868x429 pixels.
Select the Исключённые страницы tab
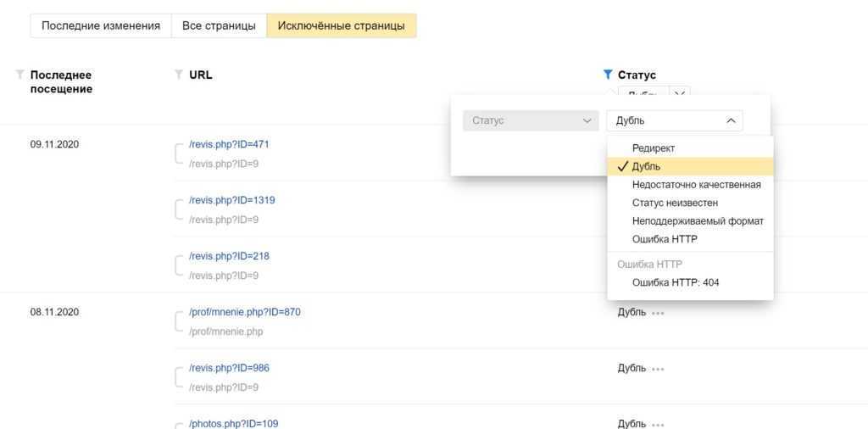click(341, 25)
